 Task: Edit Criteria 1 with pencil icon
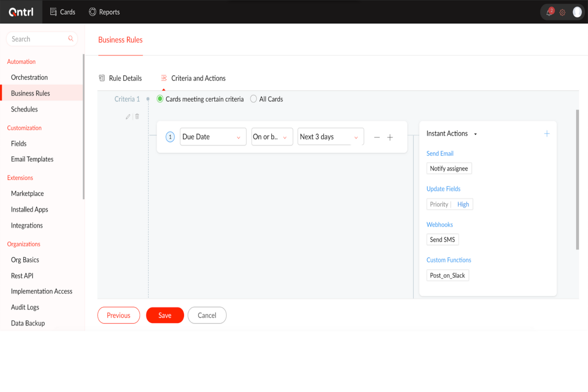click(128, 117)
